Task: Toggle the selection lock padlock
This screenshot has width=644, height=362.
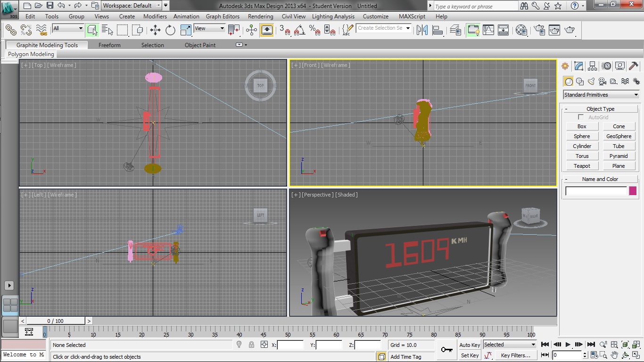Action: pyautogui.click(x=251, y=345)
